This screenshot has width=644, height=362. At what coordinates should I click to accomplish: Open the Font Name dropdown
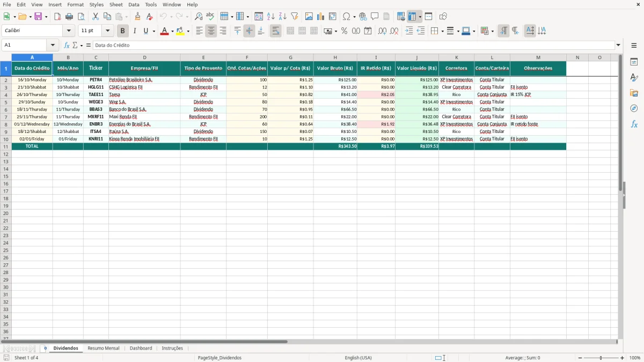pos(69,31)
